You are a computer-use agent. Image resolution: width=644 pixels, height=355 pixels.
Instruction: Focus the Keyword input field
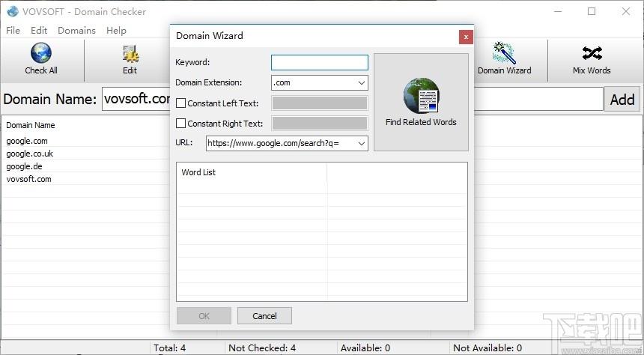coord(320,62)
